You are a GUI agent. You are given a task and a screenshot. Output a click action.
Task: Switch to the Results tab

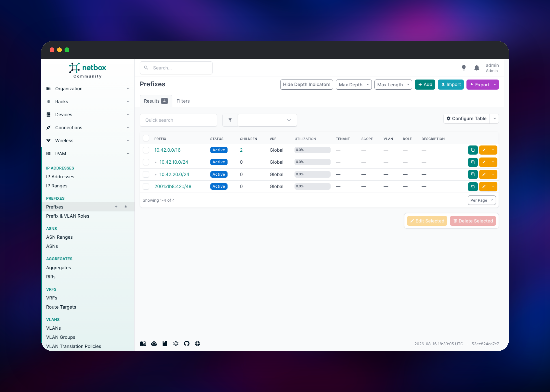click(x=156, y=101)
